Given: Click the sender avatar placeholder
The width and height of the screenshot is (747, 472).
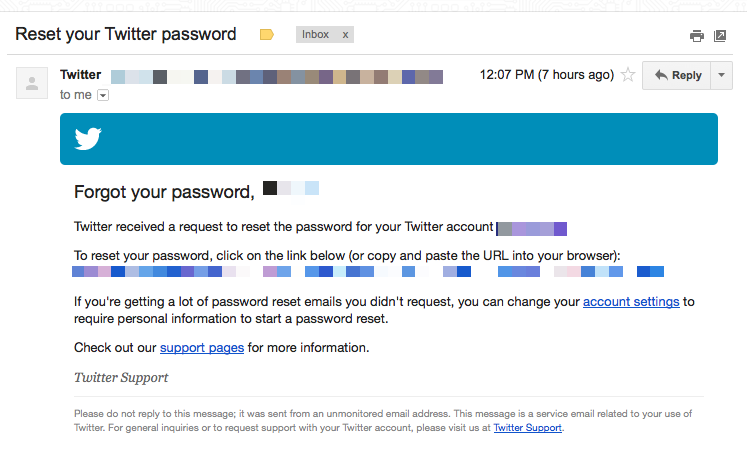Looking at the screenshot, I should [x=32, y=83].
